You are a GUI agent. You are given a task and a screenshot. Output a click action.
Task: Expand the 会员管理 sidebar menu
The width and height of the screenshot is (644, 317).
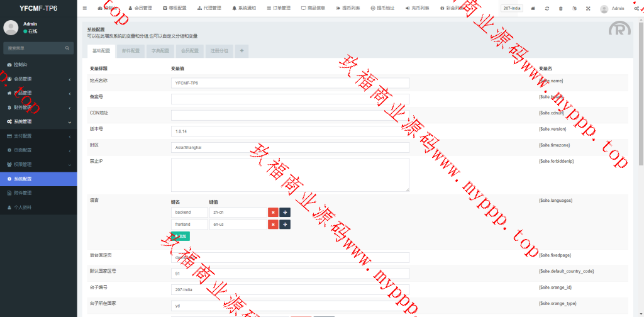(38, 79)
